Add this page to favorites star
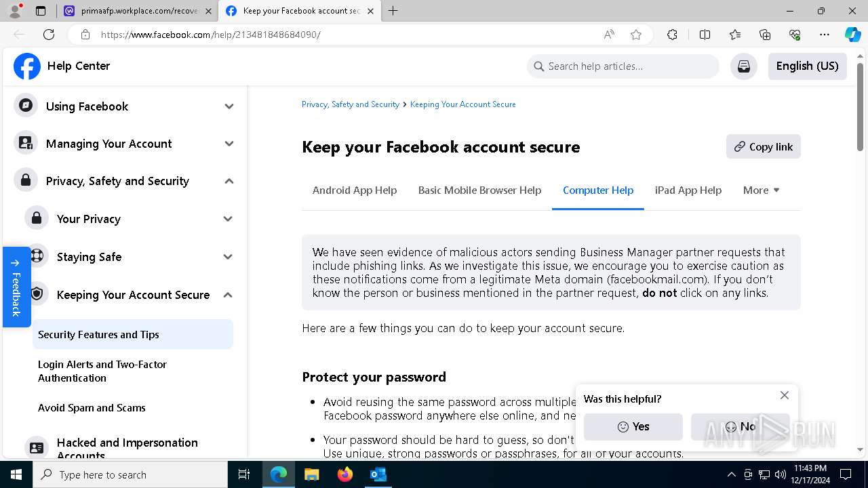The image size is (868, 488). click(x=636, y=35)
